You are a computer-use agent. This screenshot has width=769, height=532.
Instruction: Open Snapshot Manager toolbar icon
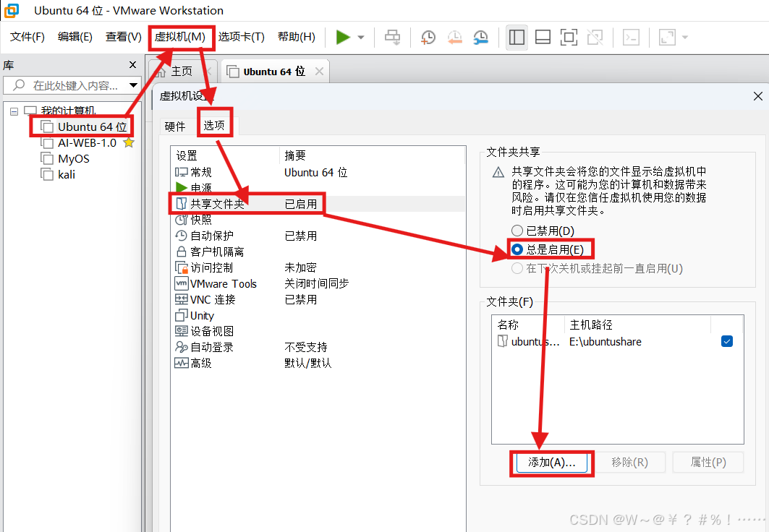point(480,38)
